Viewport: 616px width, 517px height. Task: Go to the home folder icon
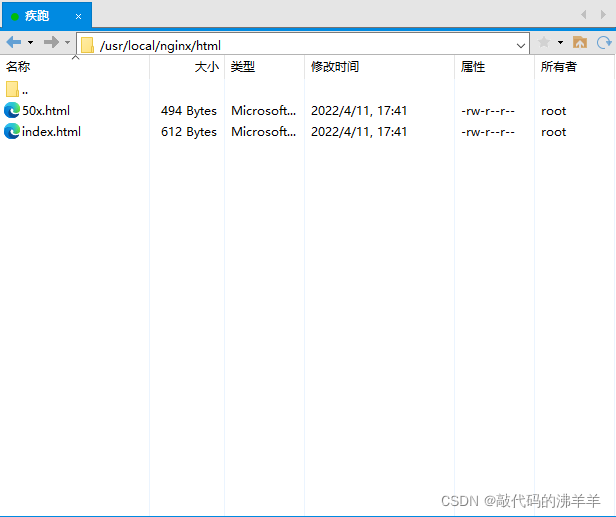click(x=580, y=42)
